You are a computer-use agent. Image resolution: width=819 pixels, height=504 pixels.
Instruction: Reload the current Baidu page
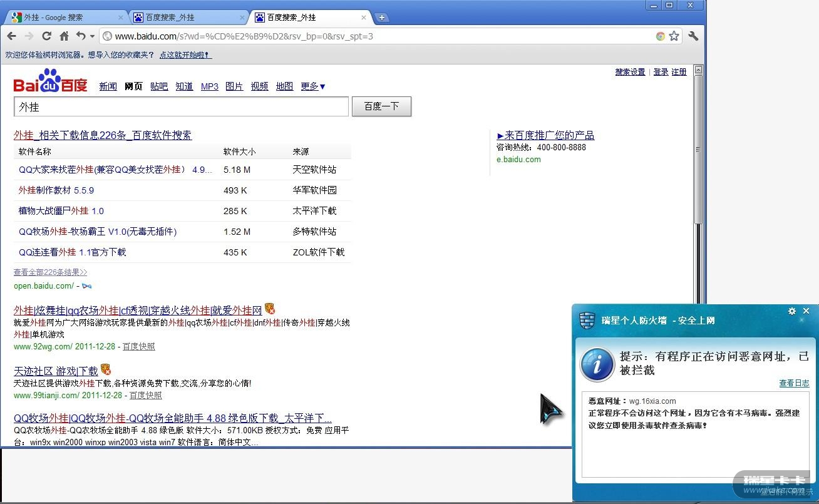[46, 36]
